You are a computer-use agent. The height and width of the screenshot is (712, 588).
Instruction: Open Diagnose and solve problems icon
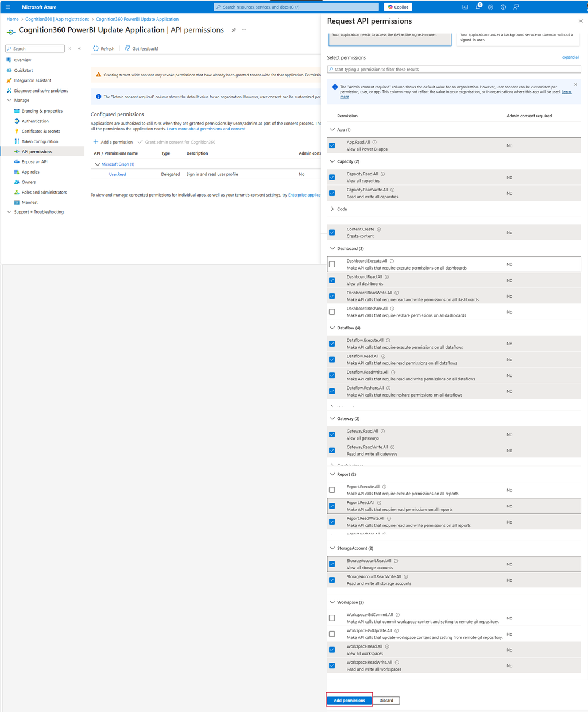click(9, 91)
